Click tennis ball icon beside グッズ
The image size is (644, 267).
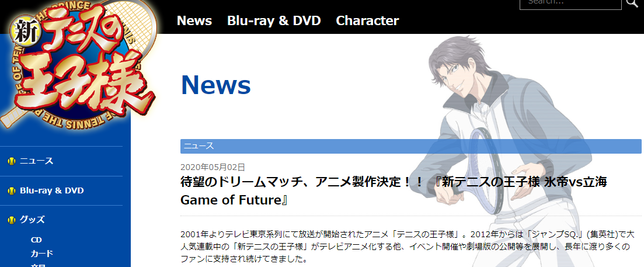click(12, 220)
